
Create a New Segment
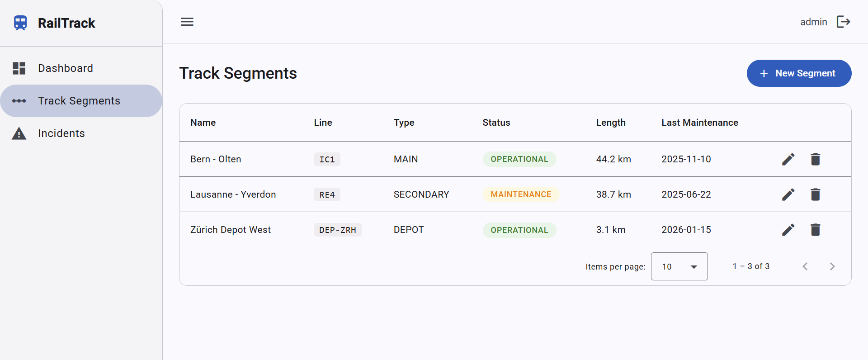pos(799,73)
